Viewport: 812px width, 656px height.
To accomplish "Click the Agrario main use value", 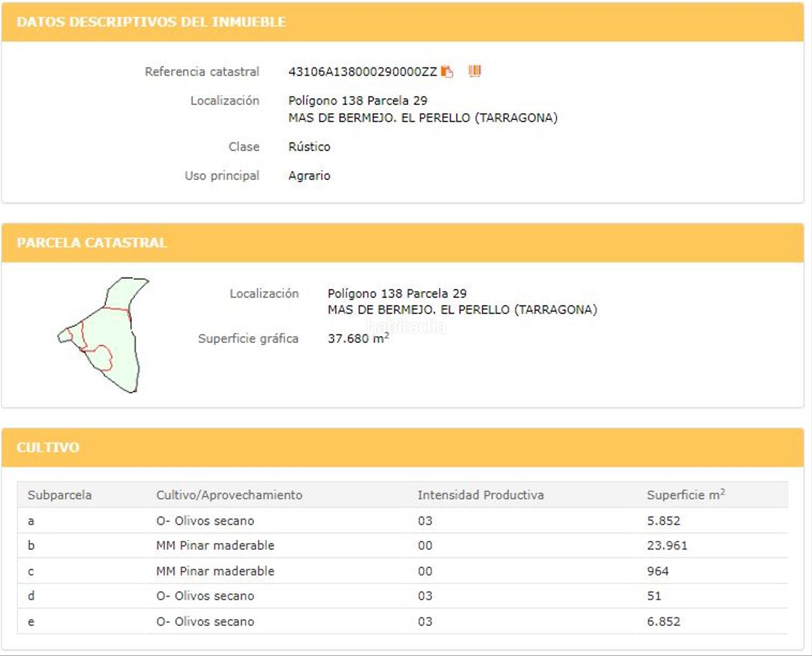I will click(309, 176).
